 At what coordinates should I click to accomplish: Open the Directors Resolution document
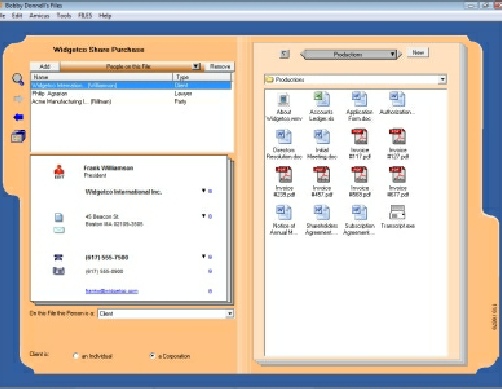pyautogui.click(x=284, y=145)
